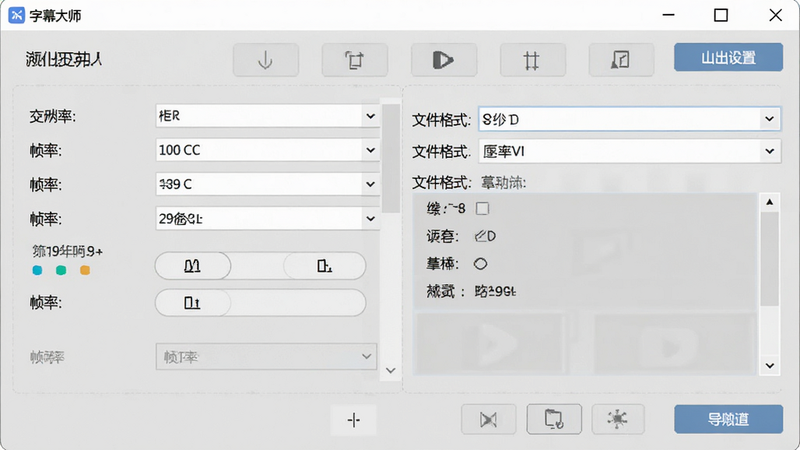Click left panel scrollbar thumb
Viewport: 800px width, 450px height.
(391, 159)
